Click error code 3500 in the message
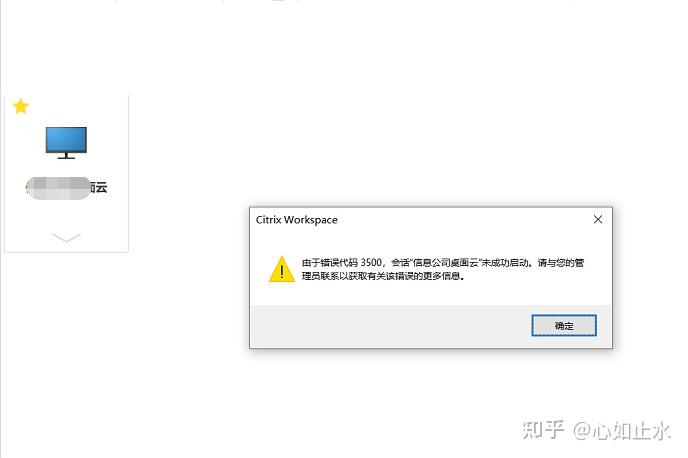The height and width of the screenshot is (458, 688). pos(371,262)
